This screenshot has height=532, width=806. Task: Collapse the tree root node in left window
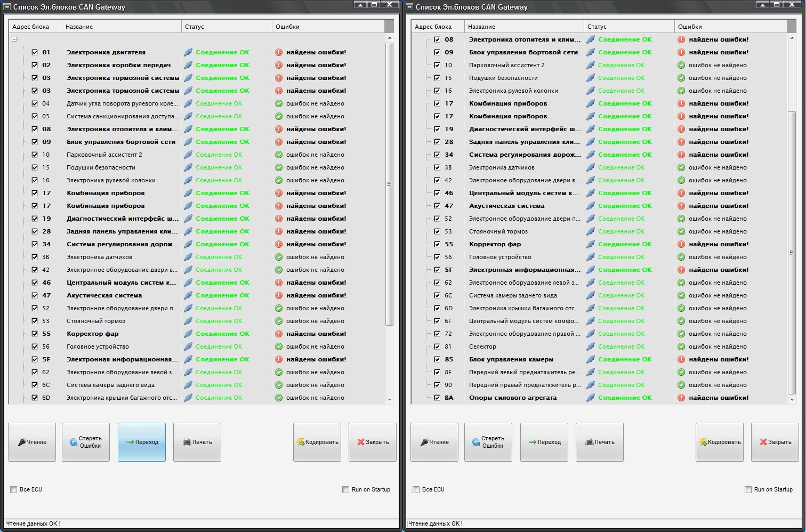[14, 39]
